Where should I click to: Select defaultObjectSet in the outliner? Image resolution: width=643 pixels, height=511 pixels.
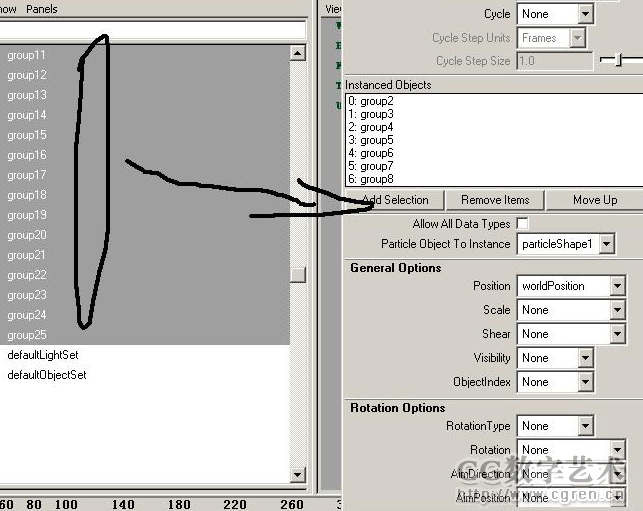click(x=46, y=375)
